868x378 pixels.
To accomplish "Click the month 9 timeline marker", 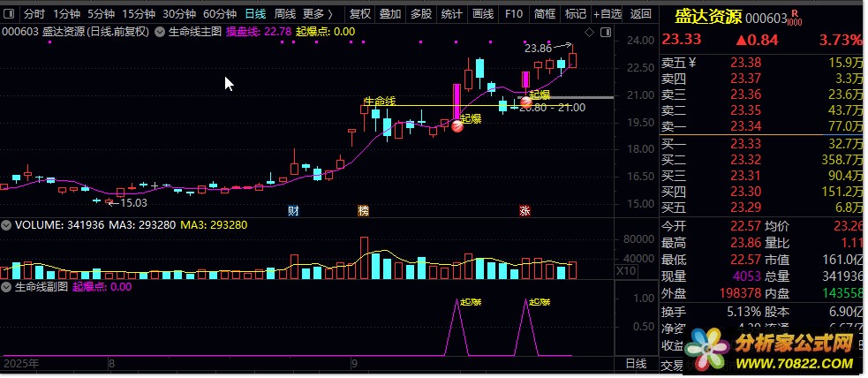I will (x=354, y=364).
